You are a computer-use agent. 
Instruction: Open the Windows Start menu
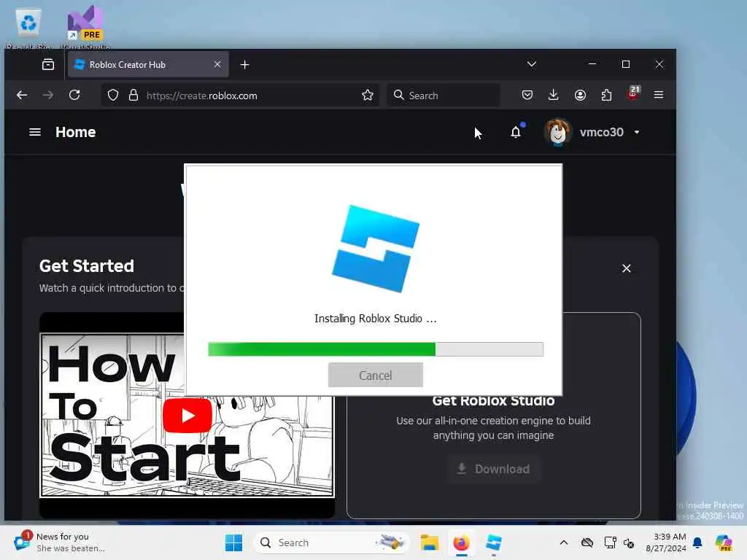(x=233, y=542)
